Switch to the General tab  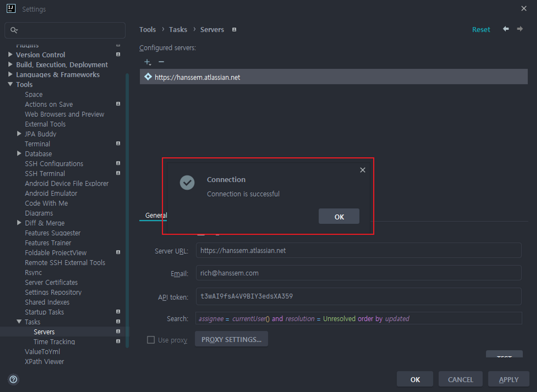(154, 215)
